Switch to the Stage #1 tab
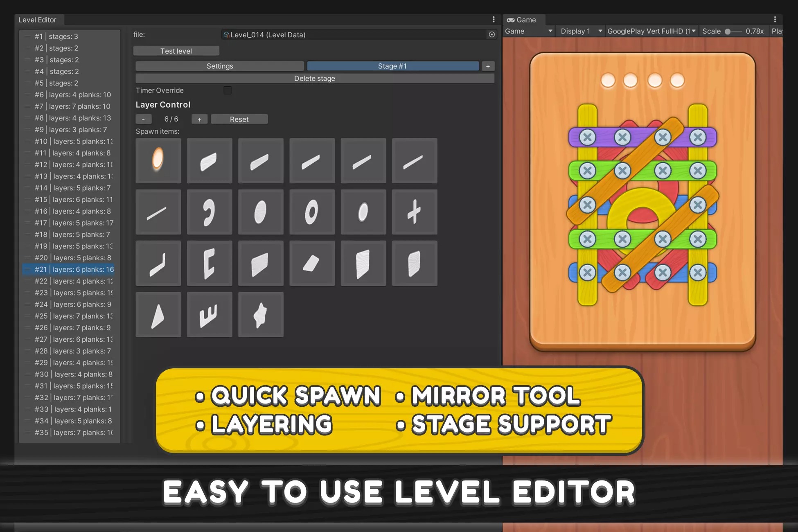798x532 pixels. (x=392, y=66)
